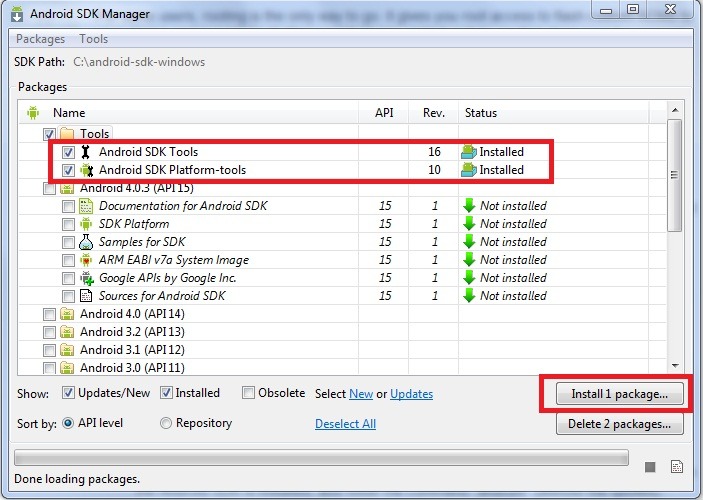Click the Sources for Android SDK icon
This screenshot has width=703, height=500.
[87, 296]
